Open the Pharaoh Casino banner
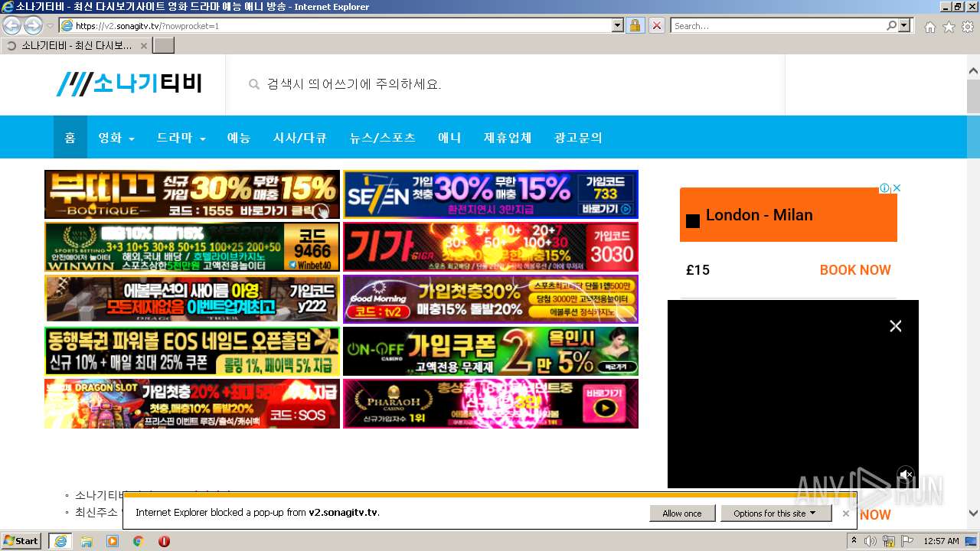Image resolution: width=980 pixels, height=551 pixels. pyautogui.click(x=491, y=403)
